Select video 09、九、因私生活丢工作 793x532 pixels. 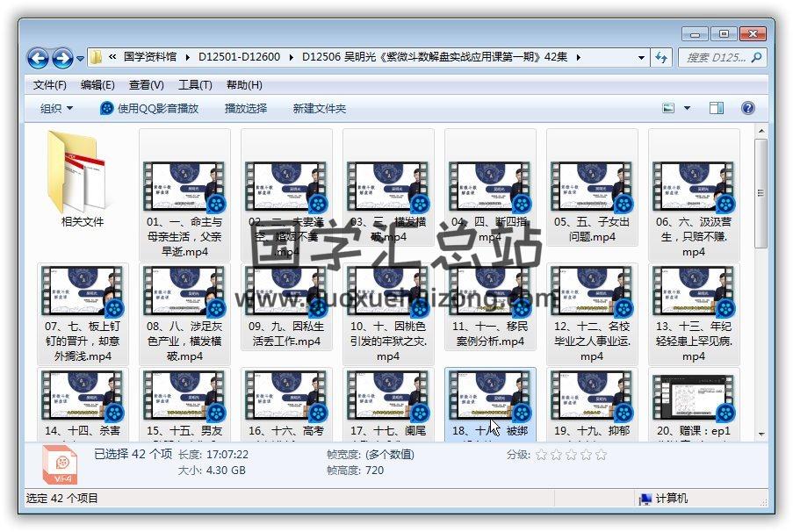coord(286,306)
